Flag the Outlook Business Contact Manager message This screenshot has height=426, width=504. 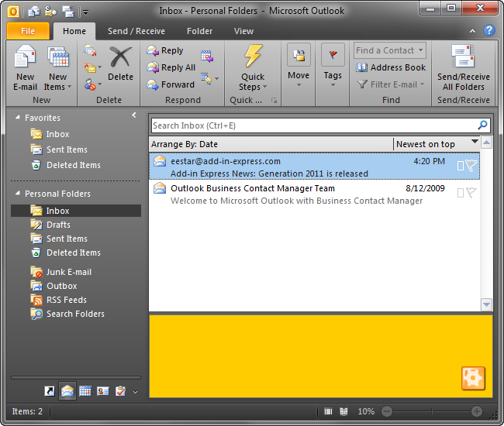click(x=471, y=193)
